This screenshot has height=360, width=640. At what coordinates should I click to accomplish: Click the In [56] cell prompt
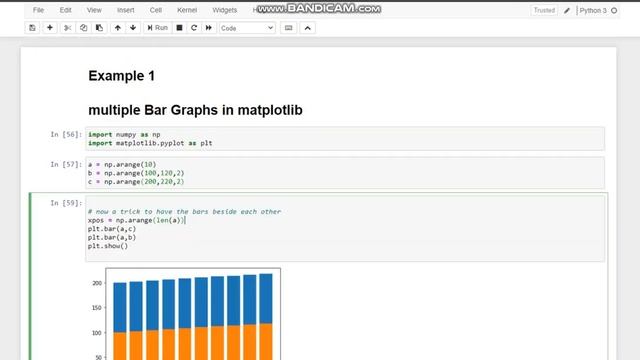[66, 134]
